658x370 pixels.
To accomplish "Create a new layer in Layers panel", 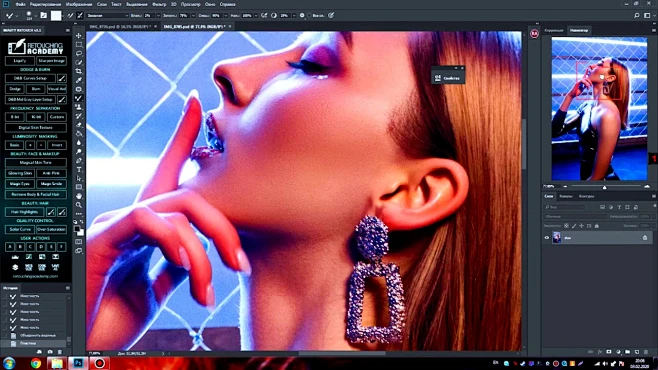I will [637, 352].
